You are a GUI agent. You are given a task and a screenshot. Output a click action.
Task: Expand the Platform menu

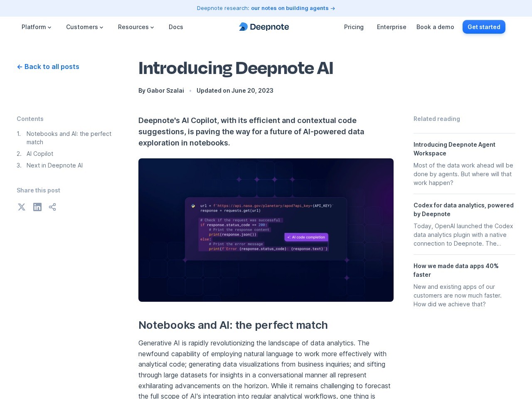tap(37, 27)
